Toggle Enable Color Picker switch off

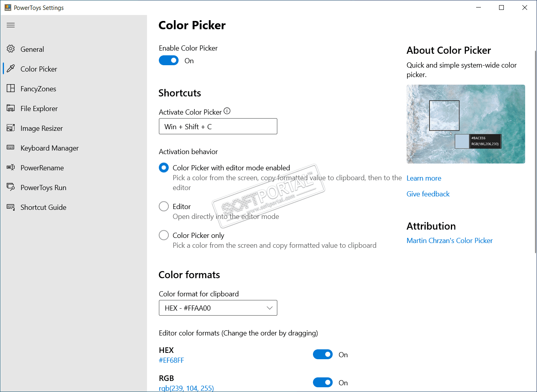click(169, 60)
